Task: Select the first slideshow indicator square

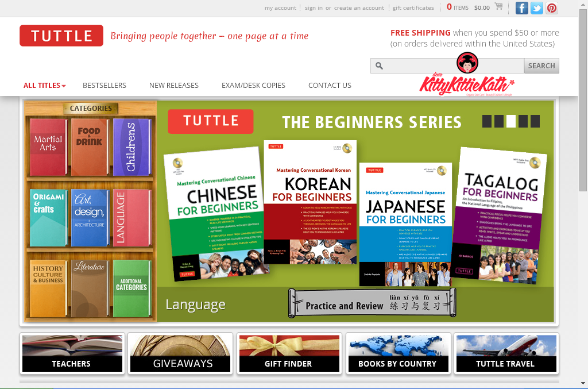Action: point(487,121)
